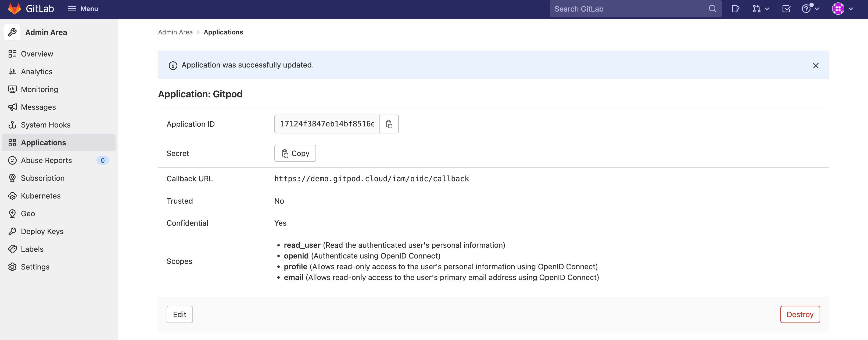The image size is (868, 340).
Task: Expand the help menu dropdown
Action: point(810,9)
